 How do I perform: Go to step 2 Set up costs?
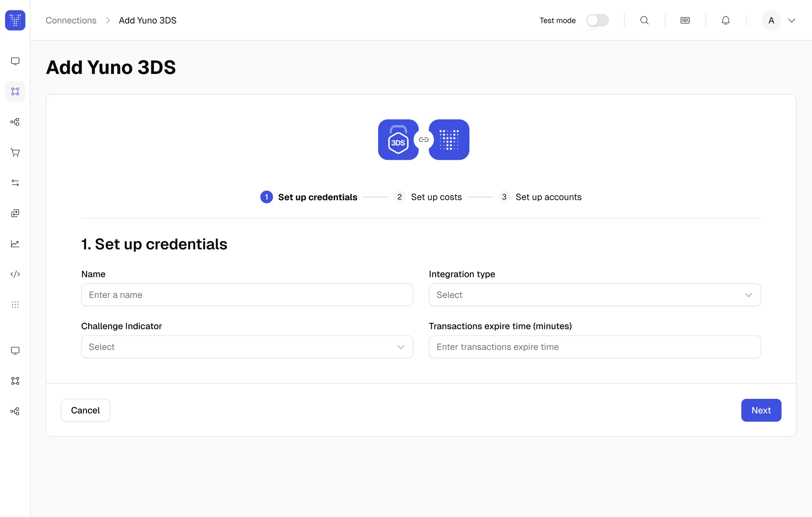coord(428,197)
